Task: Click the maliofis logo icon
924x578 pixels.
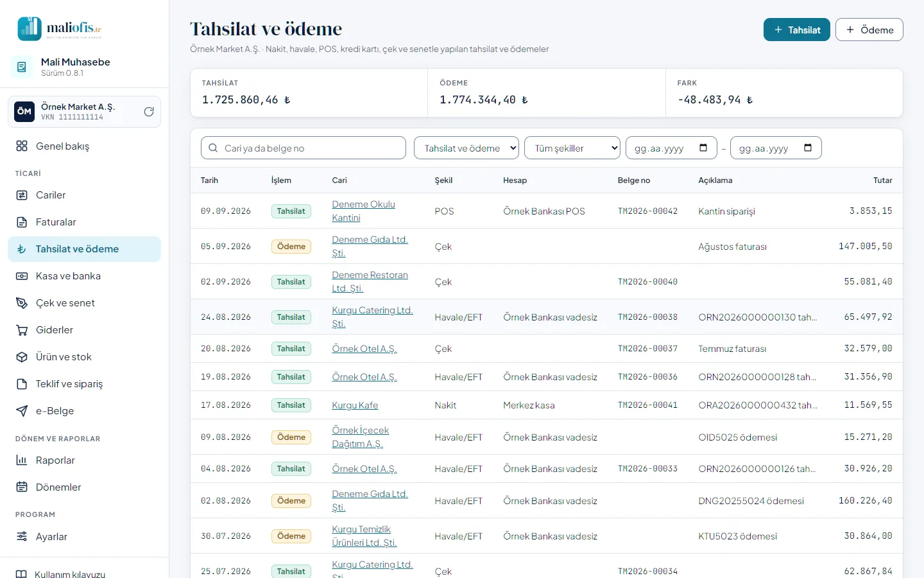Action: click(30, 29)
